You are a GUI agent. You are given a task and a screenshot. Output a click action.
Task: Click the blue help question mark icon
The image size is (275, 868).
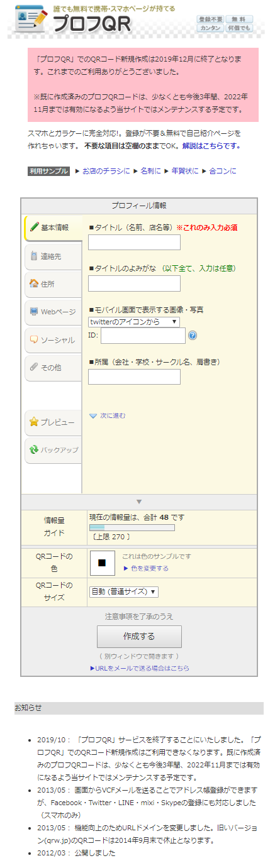(193, 336)
